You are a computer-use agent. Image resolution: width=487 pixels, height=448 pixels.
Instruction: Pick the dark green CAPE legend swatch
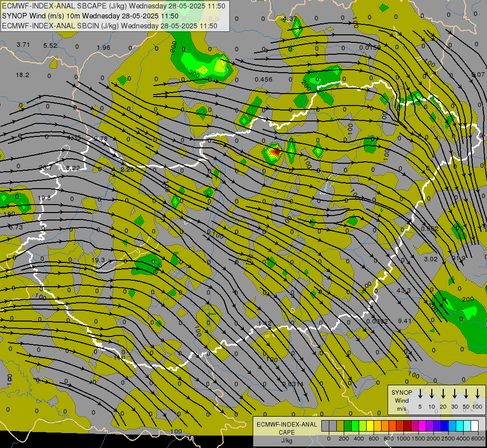pyautogui.click(x=348, y=426)
